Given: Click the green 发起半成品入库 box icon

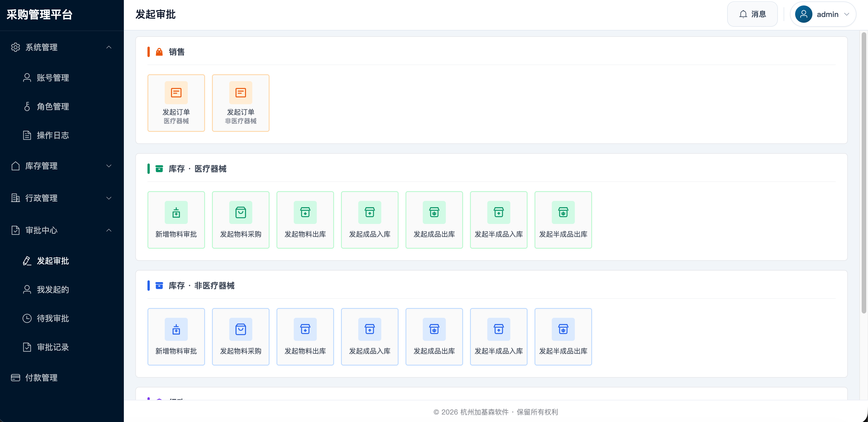Looking at the screenshot, I should point(499,212).
